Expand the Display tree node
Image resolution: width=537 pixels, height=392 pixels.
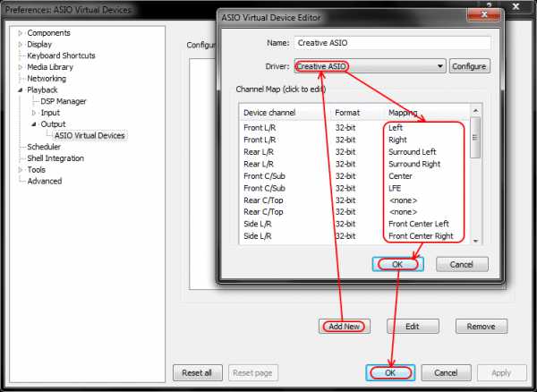(x=21, y=45)
